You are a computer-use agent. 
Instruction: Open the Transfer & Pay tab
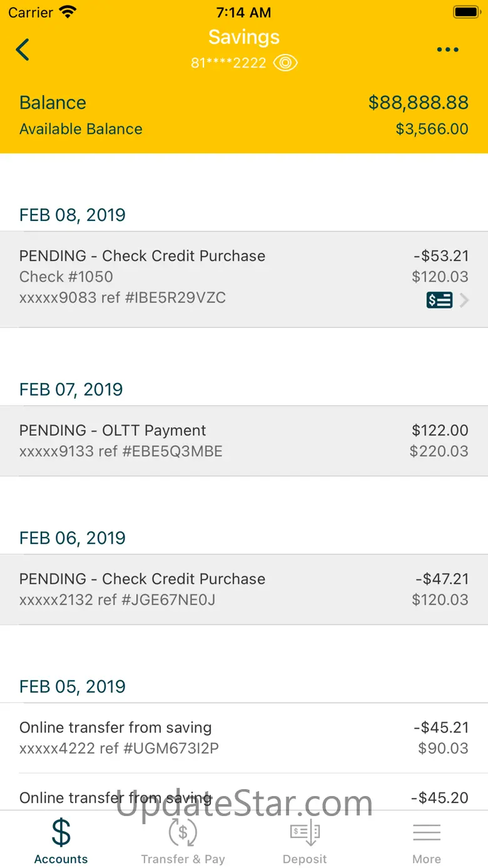[x=183, y=859]
